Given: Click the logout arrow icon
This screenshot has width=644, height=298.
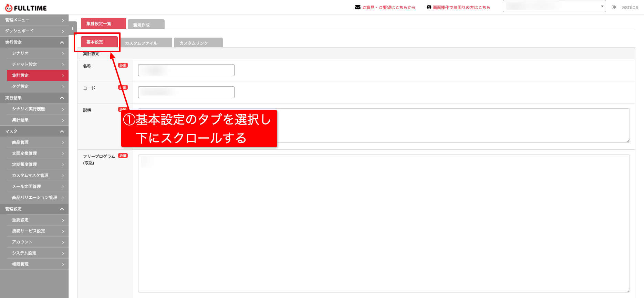Looking at the screenshot, I should tap(614, 7).
